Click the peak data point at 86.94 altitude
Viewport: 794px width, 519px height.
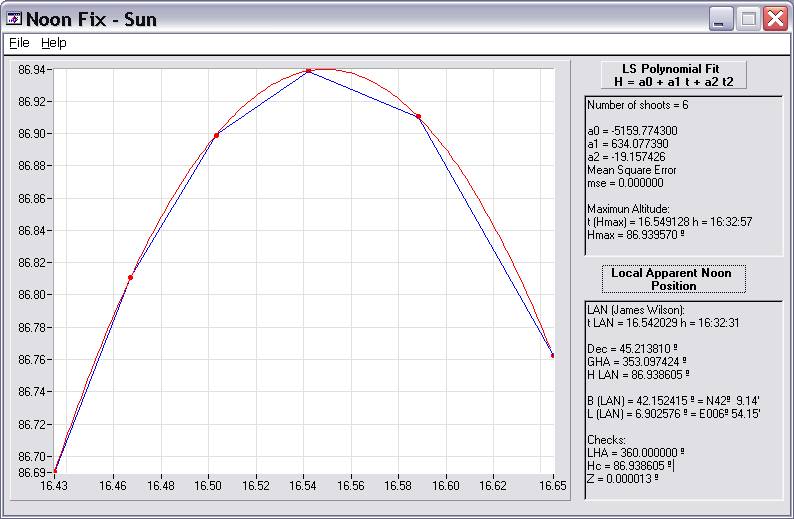click(309, 71)
